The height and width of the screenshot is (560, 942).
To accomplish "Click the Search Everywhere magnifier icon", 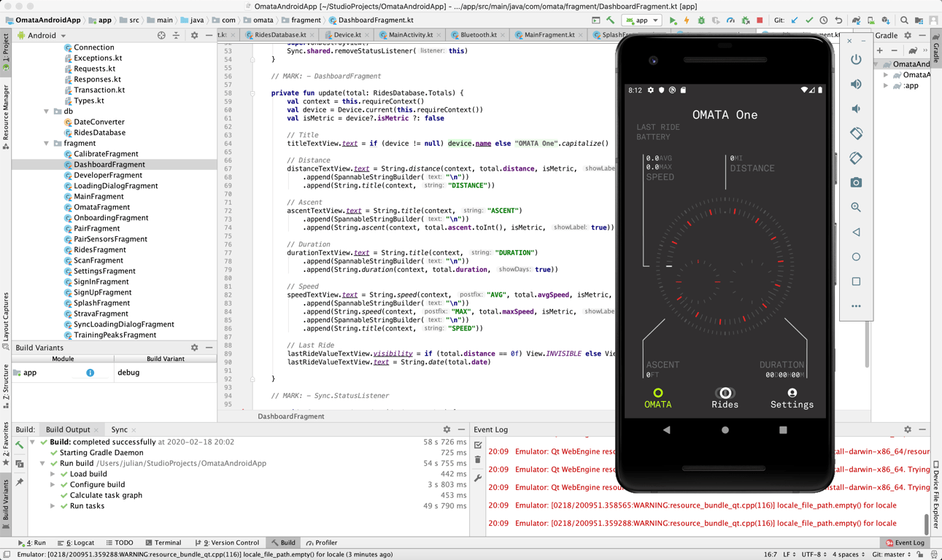I will click(904, 20).
